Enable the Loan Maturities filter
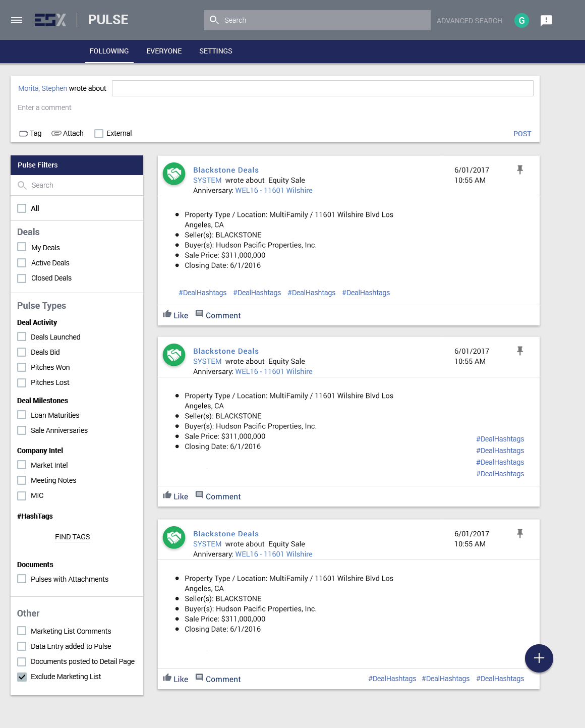This screenshot has height=728, width=585. coord(22,415)
